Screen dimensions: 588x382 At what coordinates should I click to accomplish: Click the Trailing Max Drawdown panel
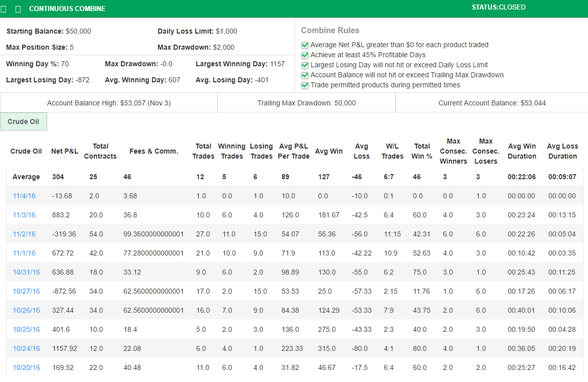pyautogui.click(x=306, y=103)
